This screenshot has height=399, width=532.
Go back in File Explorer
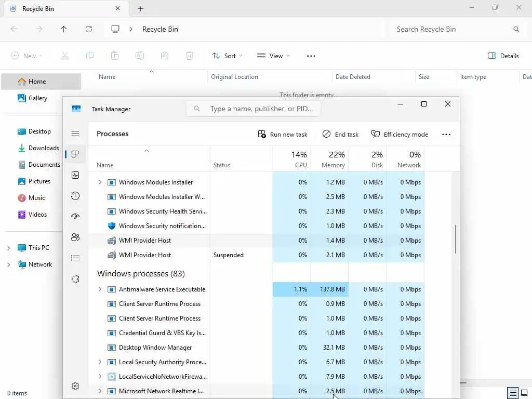coord(14,29)
